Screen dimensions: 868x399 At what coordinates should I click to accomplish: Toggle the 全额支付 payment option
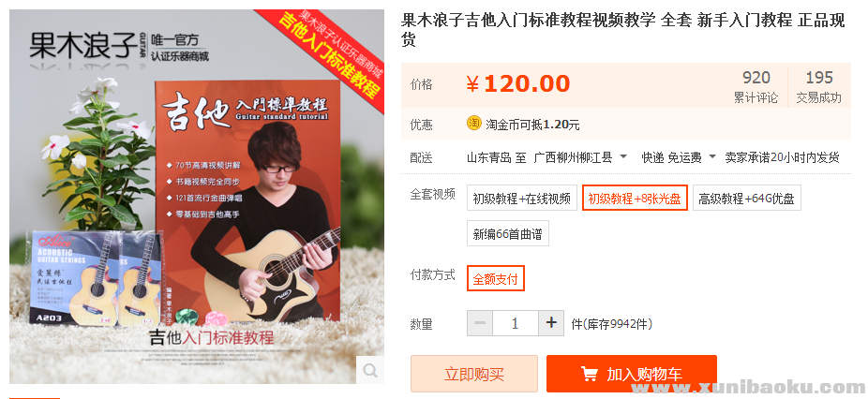(x=495, y=278)
